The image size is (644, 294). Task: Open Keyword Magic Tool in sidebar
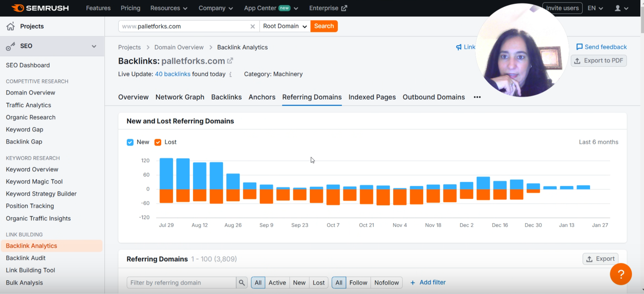(34, 182)
